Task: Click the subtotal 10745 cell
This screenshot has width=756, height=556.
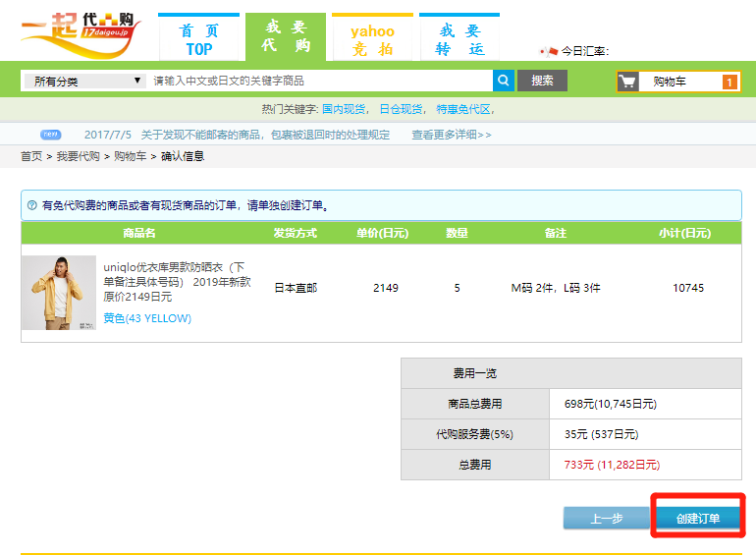Action: (x=688, y=288)
